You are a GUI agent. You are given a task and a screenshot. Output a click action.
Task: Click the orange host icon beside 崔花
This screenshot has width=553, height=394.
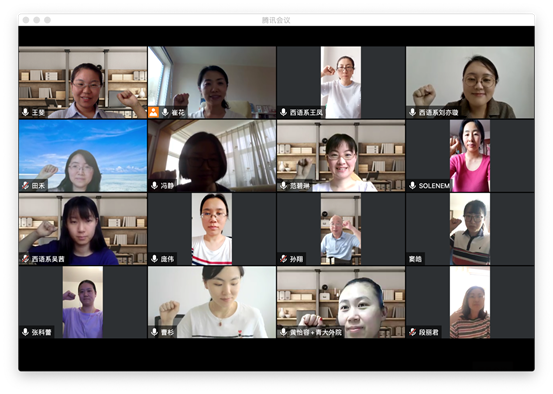pyautogui.click(x=153, y=112)
